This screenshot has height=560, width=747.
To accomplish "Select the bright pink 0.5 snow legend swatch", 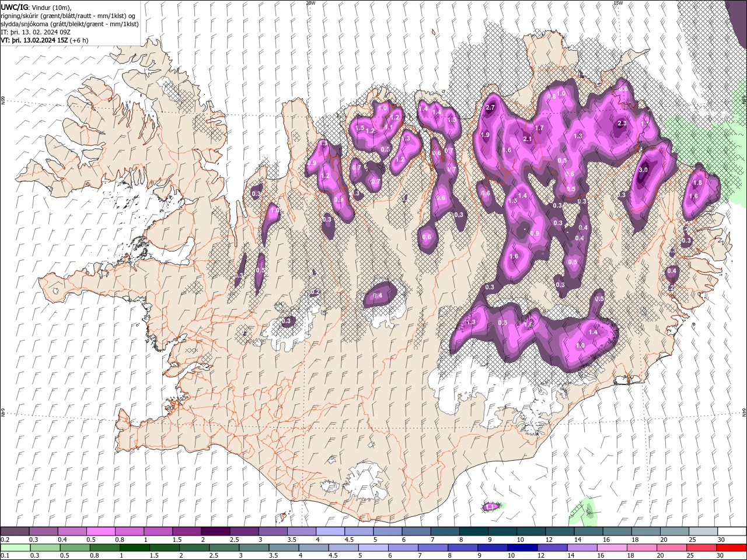I will click(x=101, y=531).
